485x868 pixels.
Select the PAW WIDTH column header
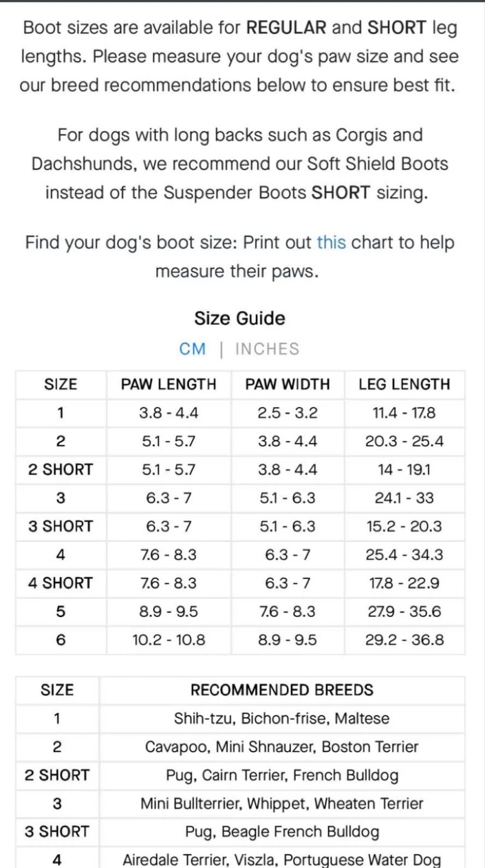coord(288,385)
